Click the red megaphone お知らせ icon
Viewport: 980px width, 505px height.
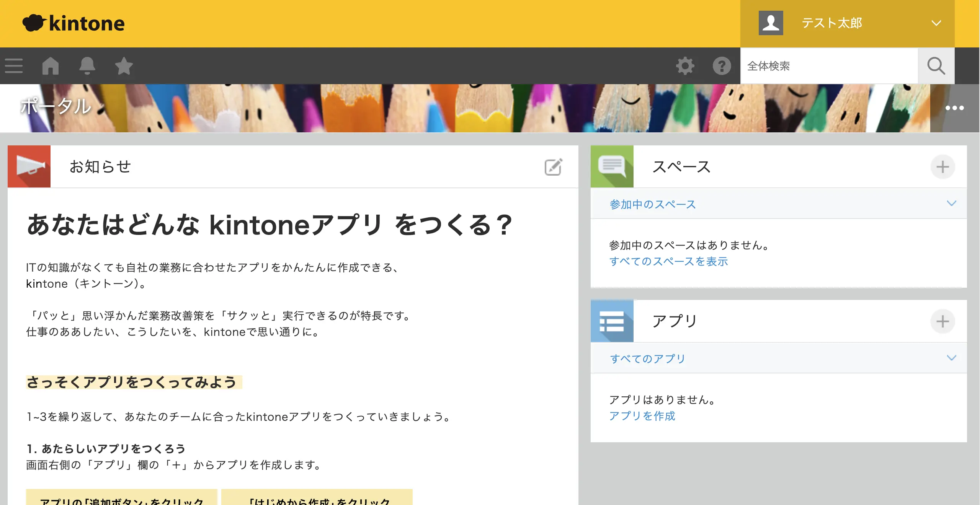pos(29,166)
